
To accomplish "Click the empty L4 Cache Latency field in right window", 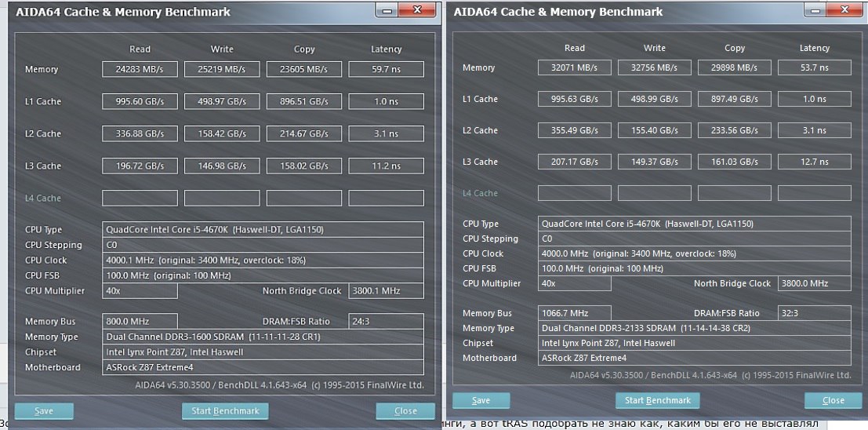I will (815, 193).
